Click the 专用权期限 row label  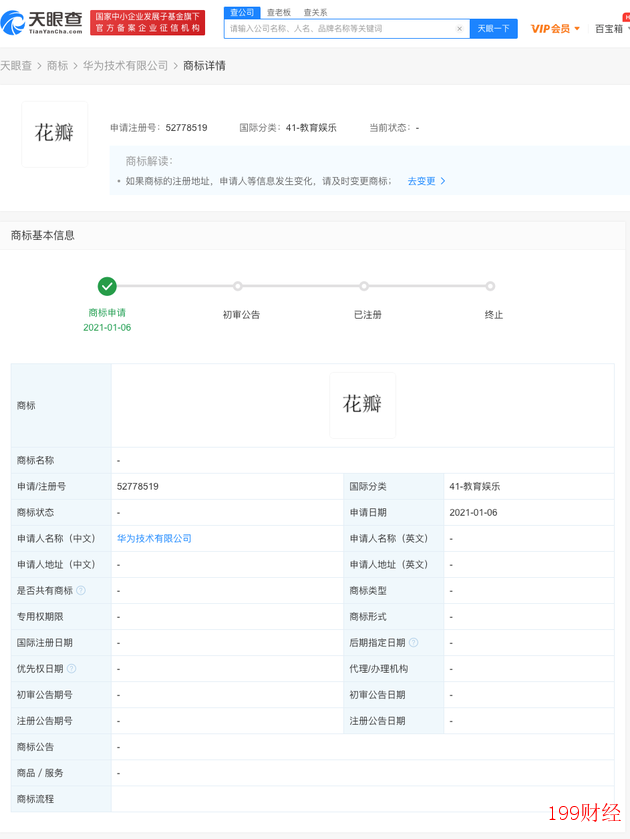pyautogui.click(x=40, y=616)
